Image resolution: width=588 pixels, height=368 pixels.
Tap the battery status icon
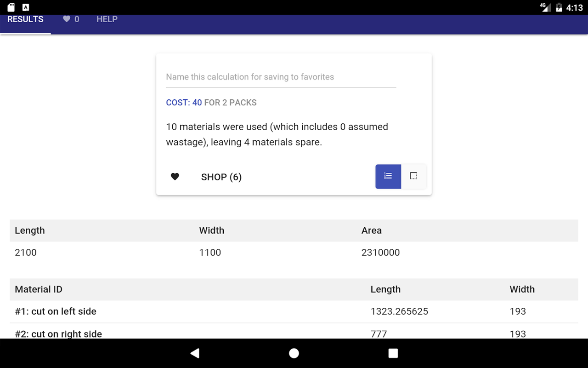pos(559,7)
